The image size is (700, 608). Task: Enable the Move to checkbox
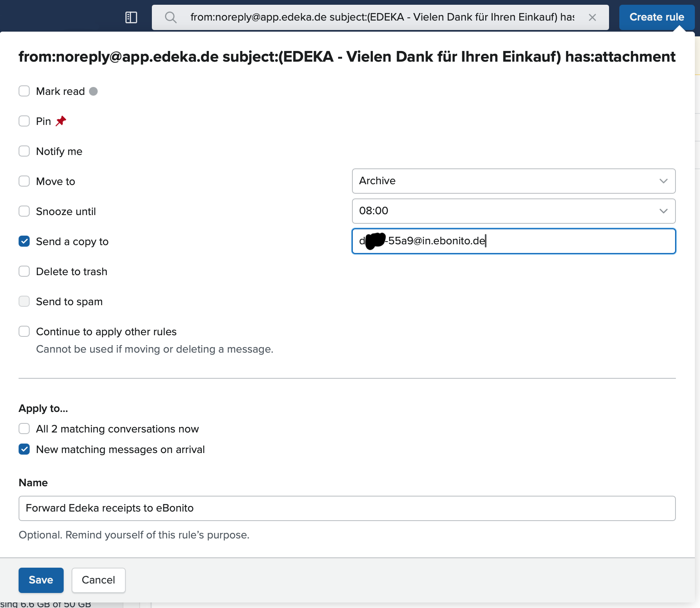(24, 181)
